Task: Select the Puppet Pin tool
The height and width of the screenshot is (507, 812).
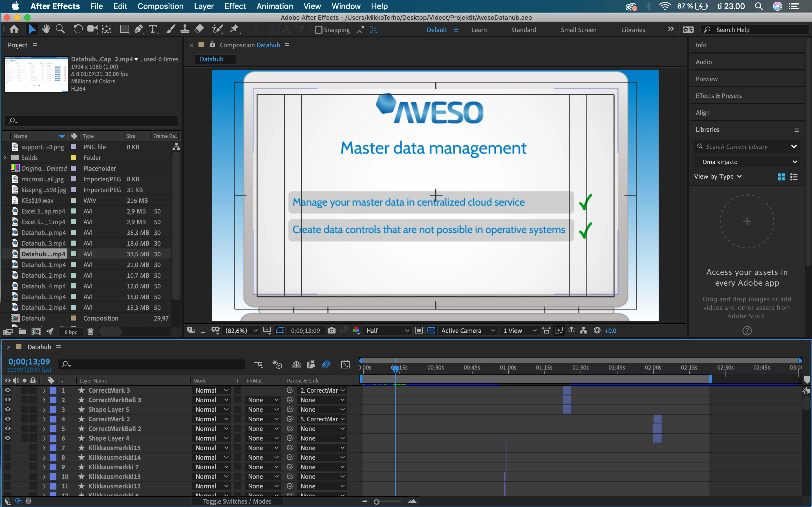Action: tap(234, 30)
